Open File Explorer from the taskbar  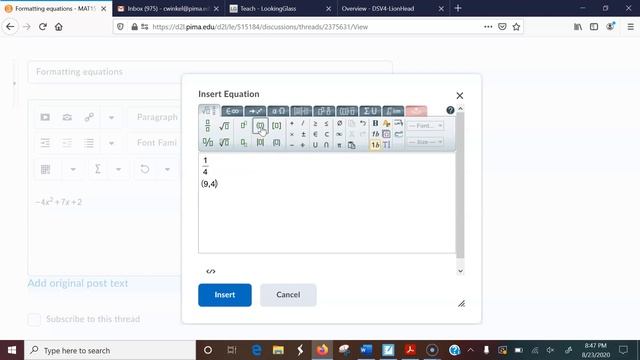pyautogui.click(x=278, y=350)
